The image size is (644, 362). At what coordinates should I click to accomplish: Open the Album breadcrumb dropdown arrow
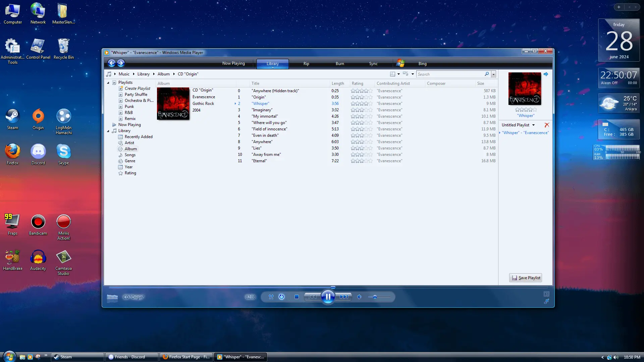174,74
